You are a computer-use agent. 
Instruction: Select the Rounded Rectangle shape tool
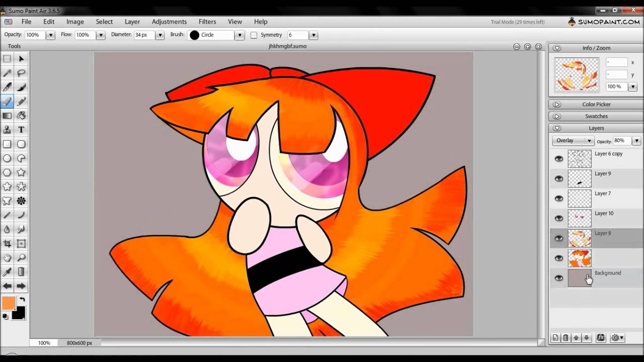[x=21, y=144]
